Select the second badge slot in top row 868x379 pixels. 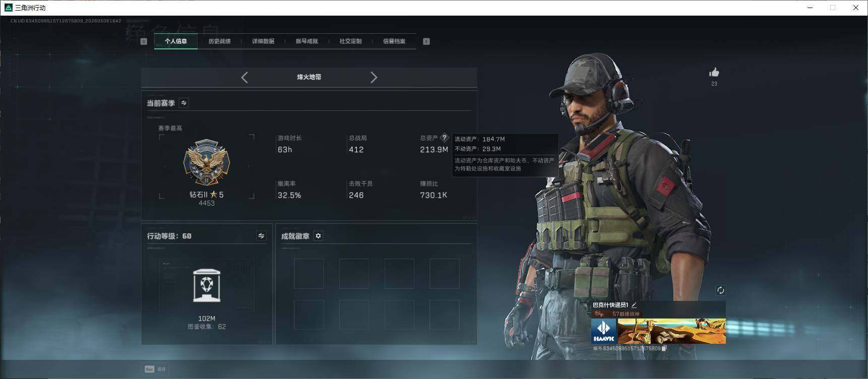coord(354,274)
